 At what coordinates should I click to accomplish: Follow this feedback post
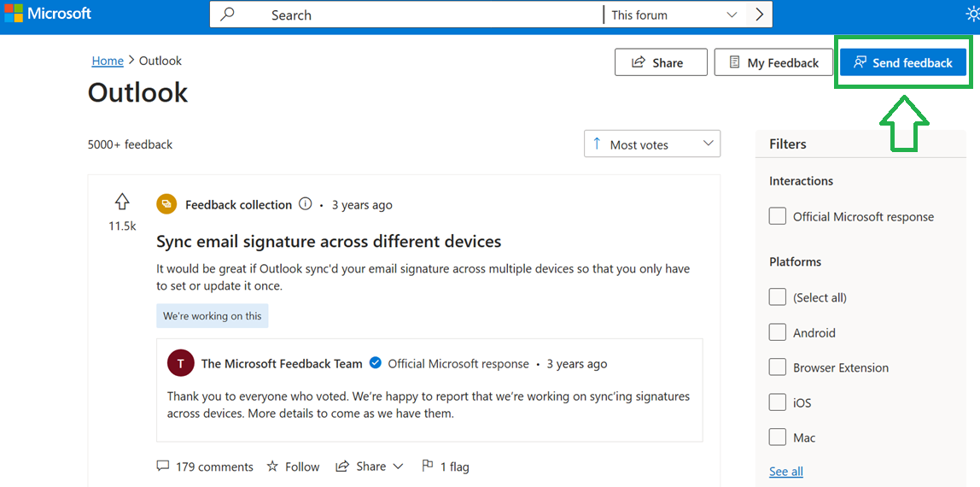point(293,466)
